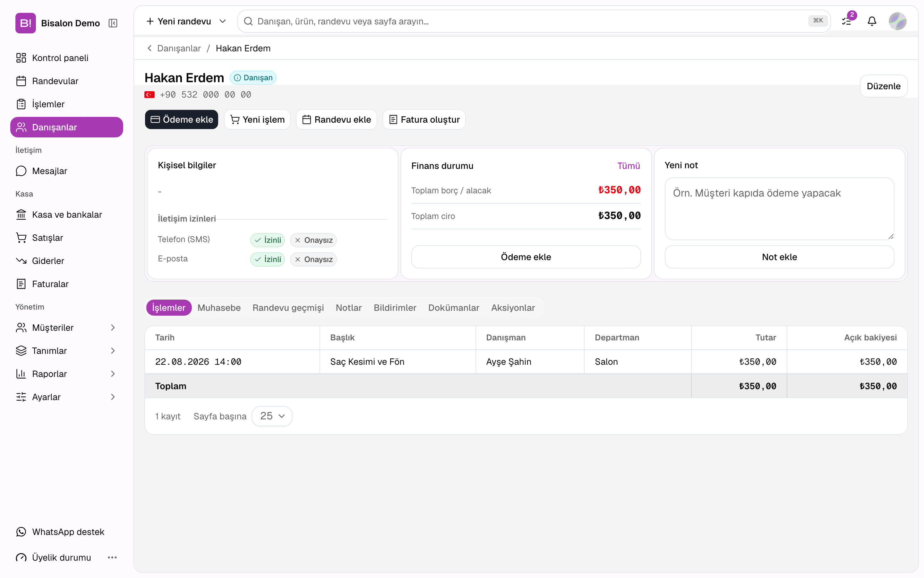Open the Tümü link in Finans durumu
This screenshot has width=924, height=578.
(x=629, y=166)
